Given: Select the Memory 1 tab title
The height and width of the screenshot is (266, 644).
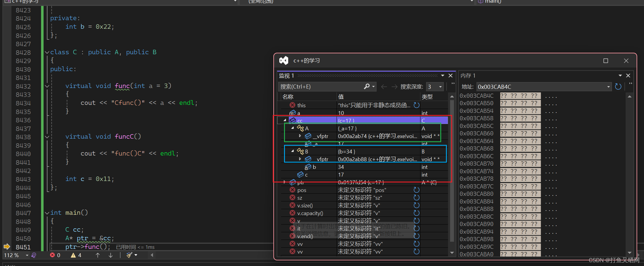Looking at the screenshot, I should pyautogui.click(x=468, y=76).
